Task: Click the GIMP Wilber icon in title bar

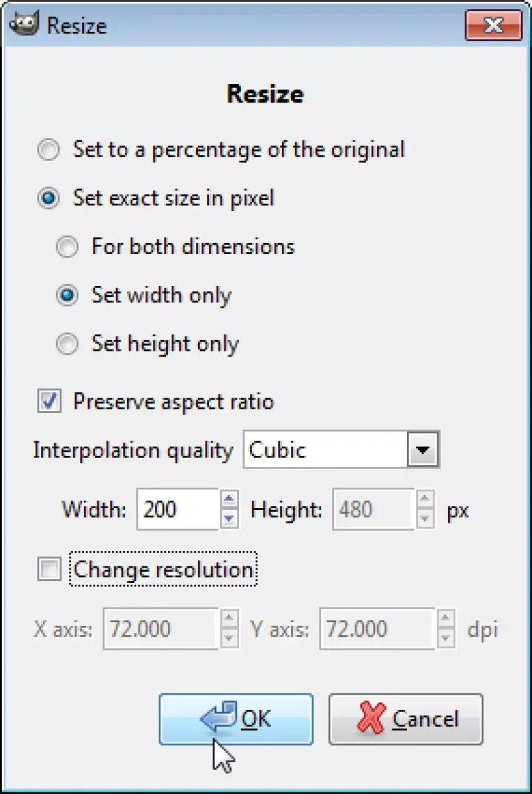Action: click(x=24, y=26)
